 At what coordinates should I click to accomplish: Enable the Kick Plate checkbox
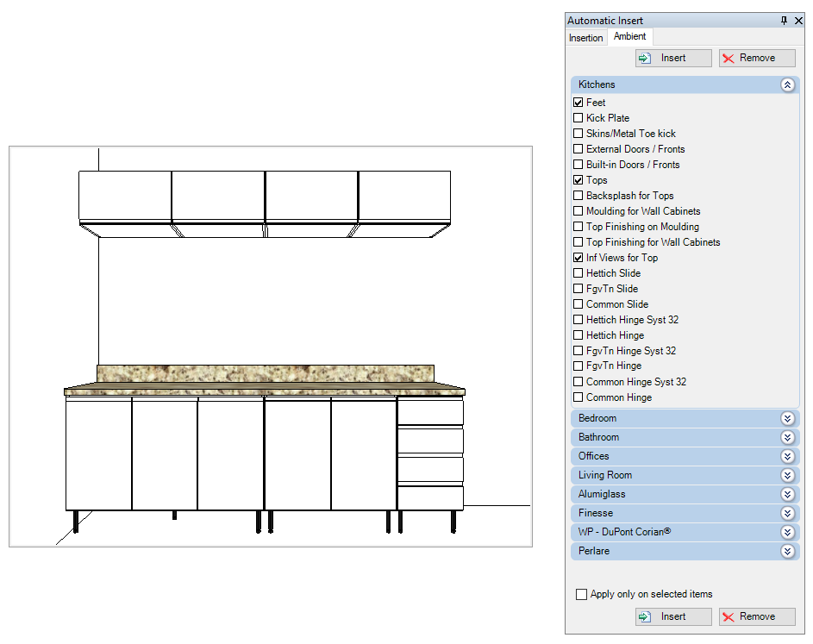pos(578,118)
